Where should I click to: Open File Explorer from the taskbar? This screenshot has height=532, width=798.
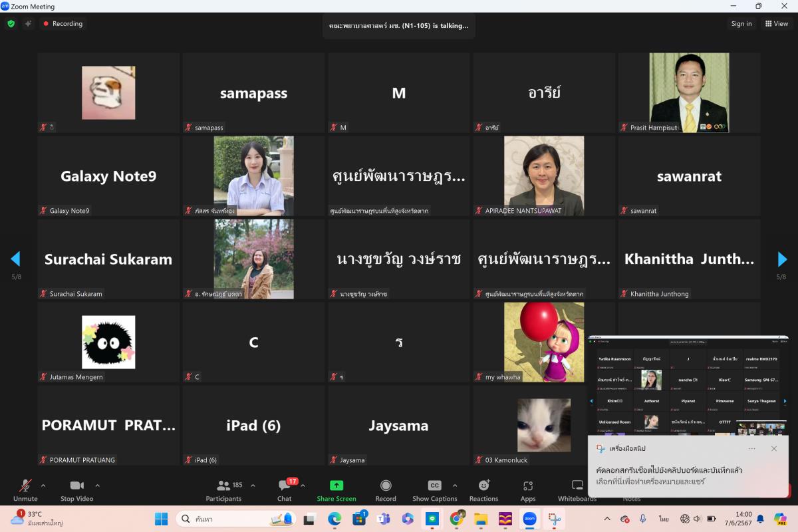coord(481,519)
